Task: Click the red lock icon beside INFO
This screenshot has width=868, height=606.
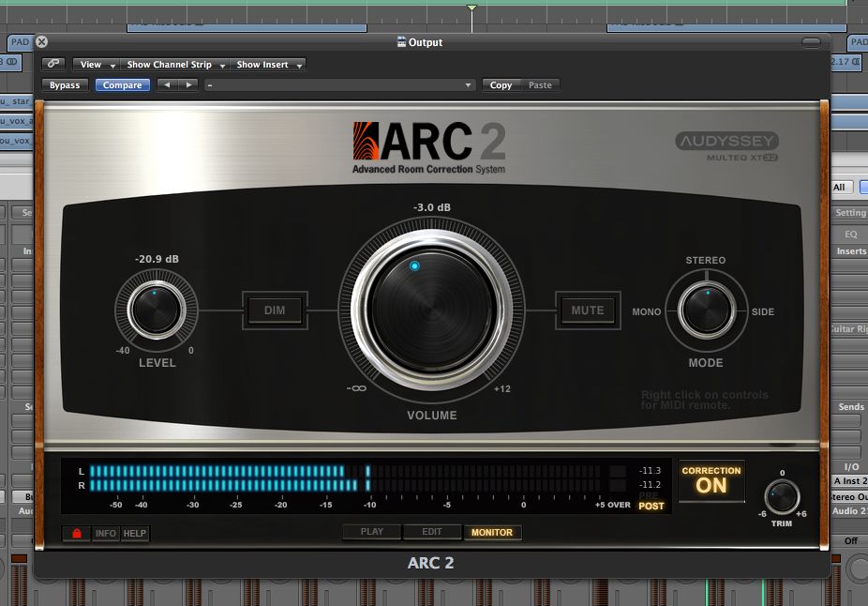Action: tap(76, 533)
